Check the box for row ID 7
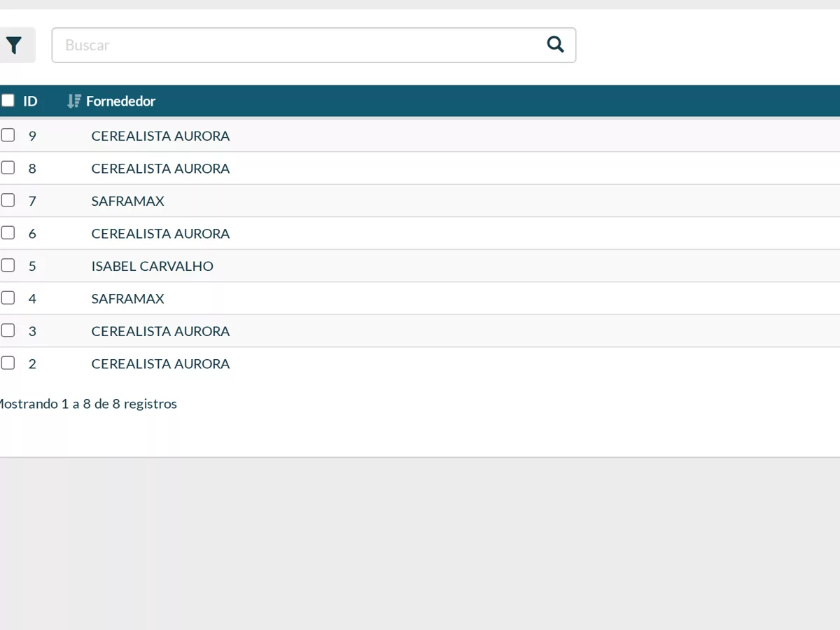840x630 pixels. pyautogui.click(x=8, y=200)
